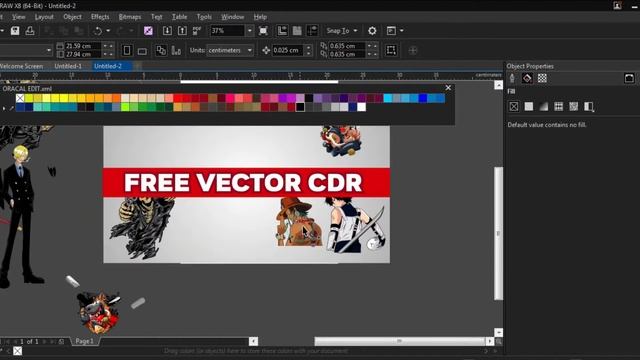Open the Object menu
This screenshot has height=360, width=640.
72,17
